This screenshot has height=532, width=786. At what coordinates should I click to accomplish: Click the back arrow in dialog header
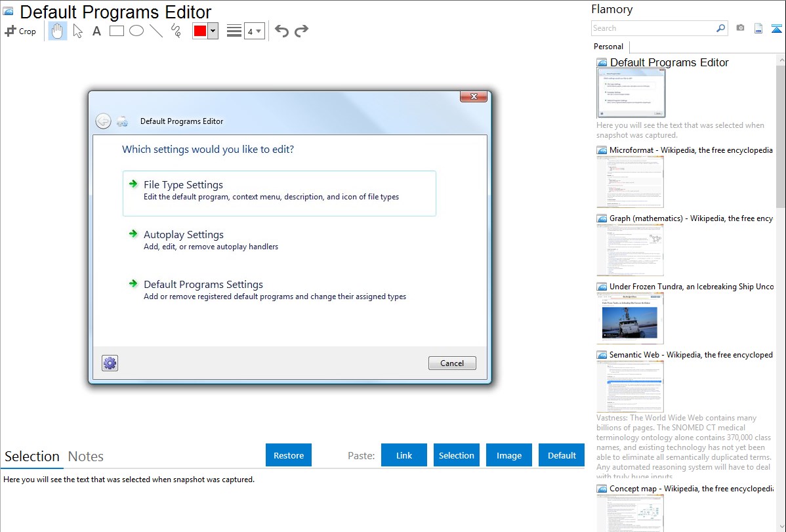tap(103, 121)
